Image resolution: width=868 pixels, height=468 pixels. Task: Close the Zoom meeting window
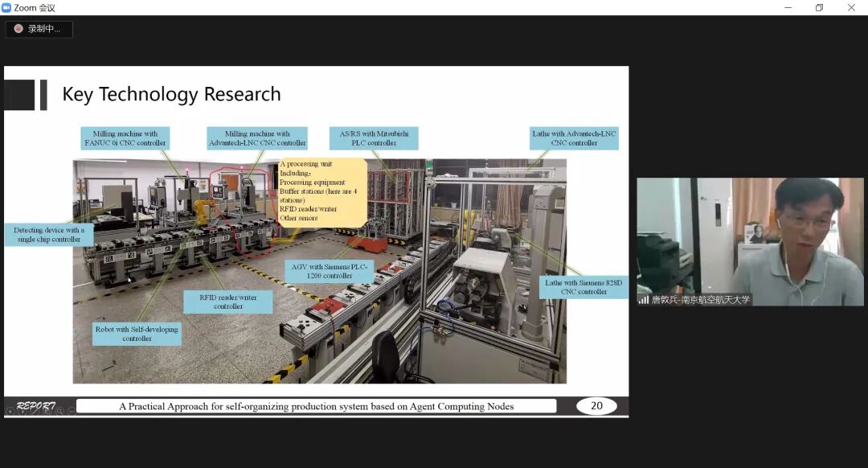pyautogui.click(x=851, y=8)
